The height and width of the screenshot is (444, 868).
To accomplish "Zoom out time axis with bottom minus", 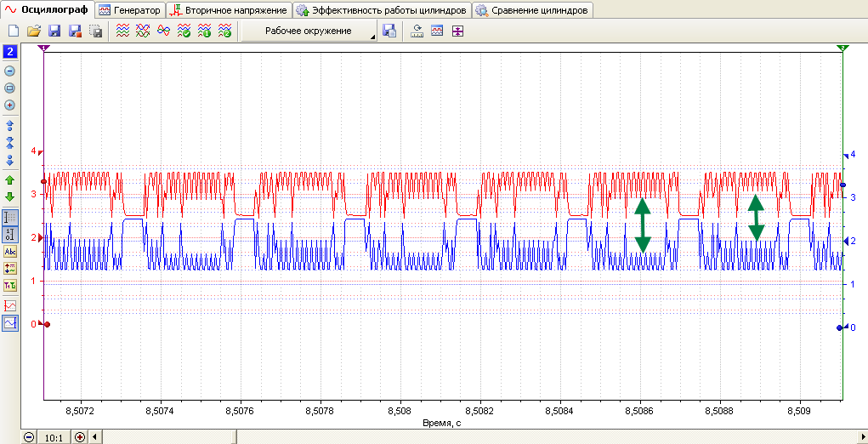I will point(29,437).
